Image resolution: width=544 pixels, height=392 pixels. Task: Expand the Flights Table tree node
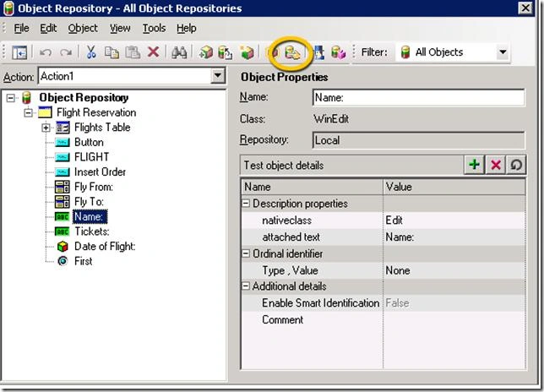point(46,128)
